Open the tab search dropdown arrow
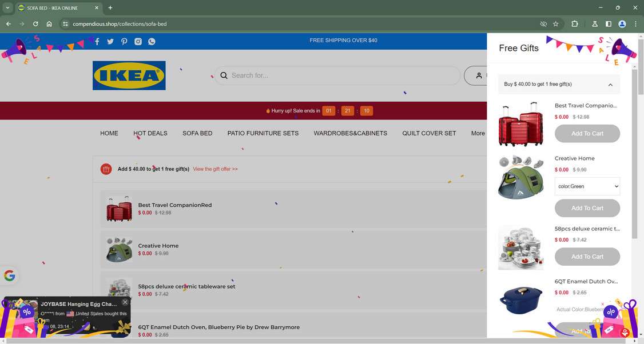This screenshot has height=344, width=644. 7,8
